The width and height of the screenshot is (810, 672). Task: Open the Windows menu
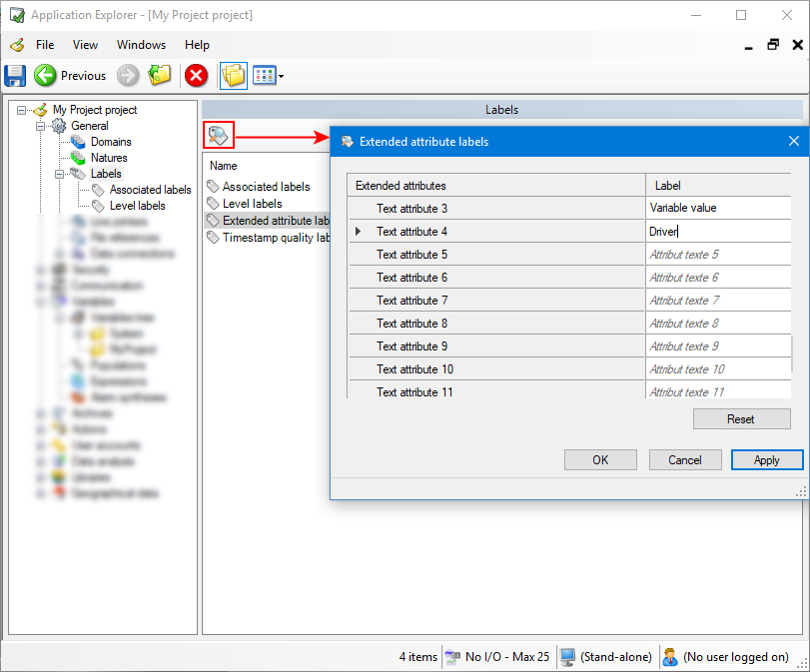click(141, 45)
